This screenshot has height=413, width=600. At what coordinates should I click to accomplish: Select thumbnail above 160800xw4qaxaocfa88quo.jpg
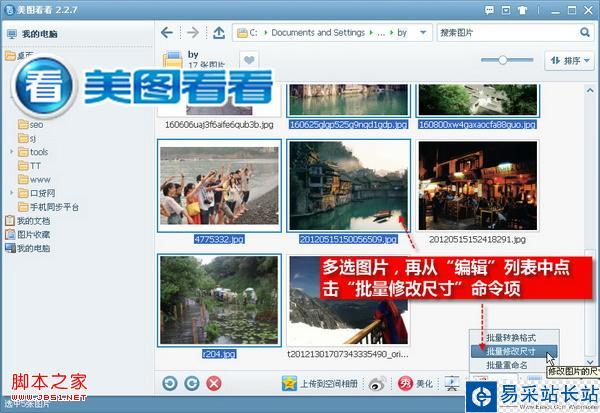pos(478,100)
